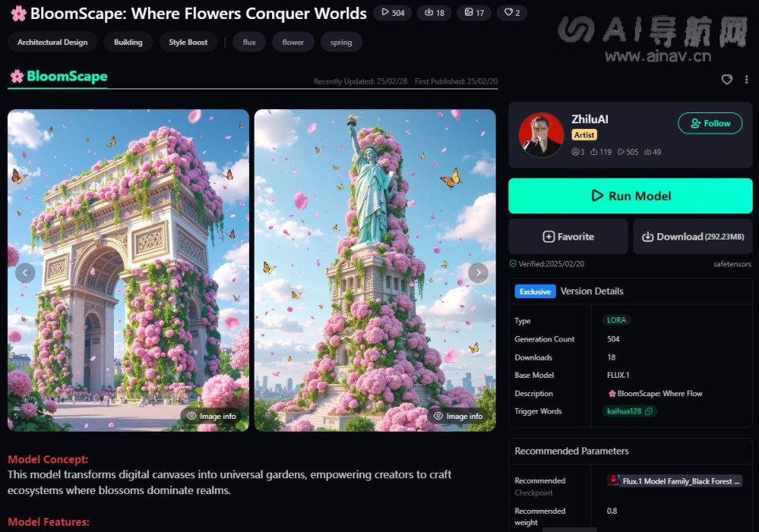Click the heart like icon near the ellipsis
Image resolution: width=759 pixels, height=532 pixels.
click(727, 79)
